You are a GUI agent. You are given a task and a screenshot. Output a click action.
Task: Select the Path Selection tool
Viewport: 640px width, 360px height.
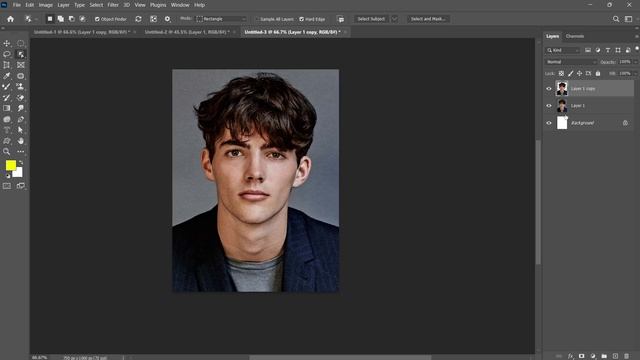(x=20, y=130)
